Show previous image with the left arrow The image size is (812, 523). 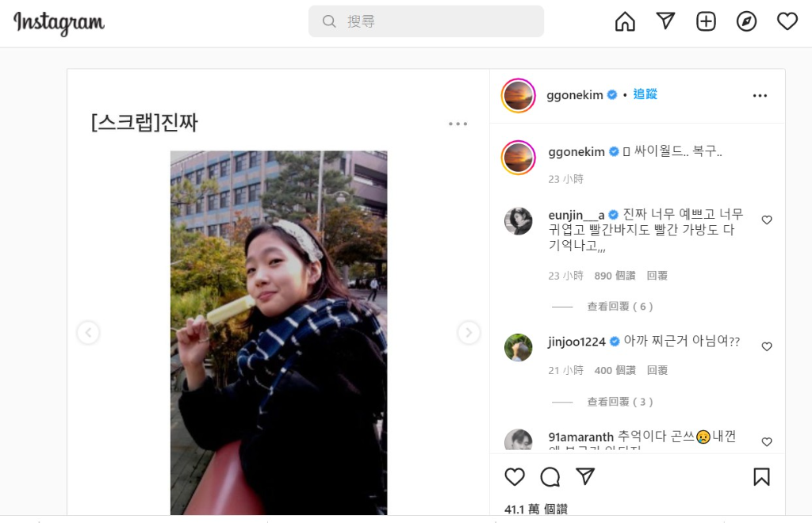pyautogui.click(x=88, y=332)
